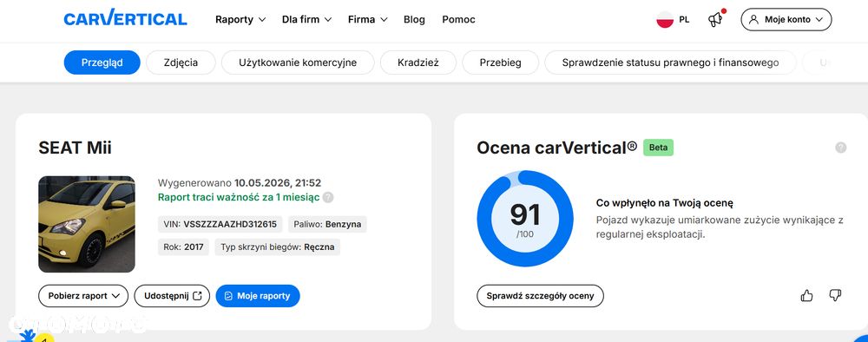
Task: Click the 91/100 score ring
Action: 525,219
